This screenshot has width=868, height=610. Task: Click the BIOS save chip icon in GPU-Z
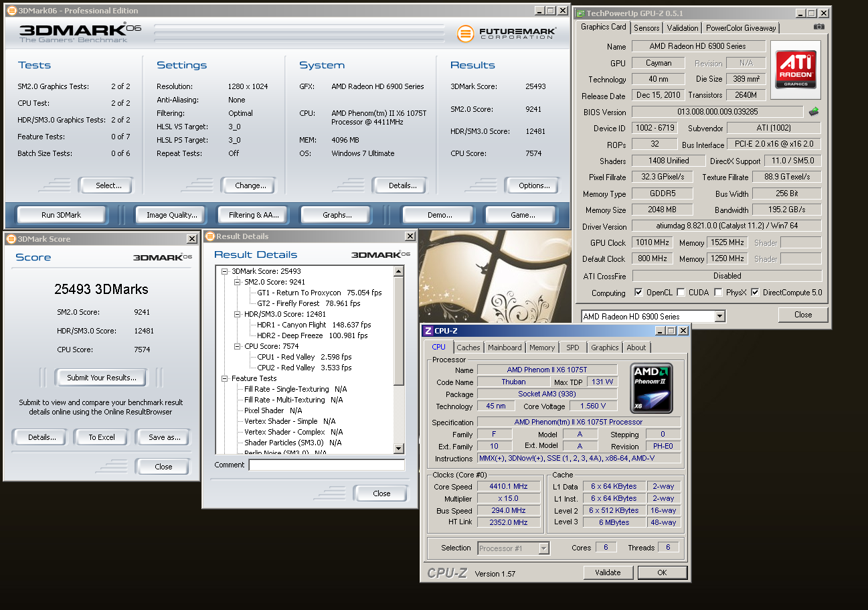(x=814, y=112)
